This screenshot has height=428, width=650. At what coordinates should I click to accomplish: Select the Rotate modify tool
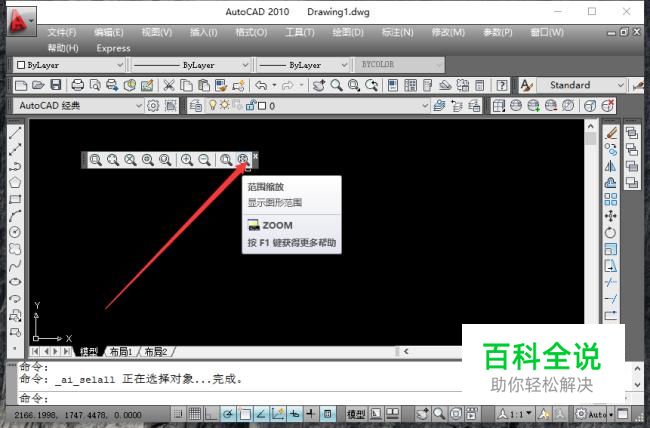(x=611, y=233)
